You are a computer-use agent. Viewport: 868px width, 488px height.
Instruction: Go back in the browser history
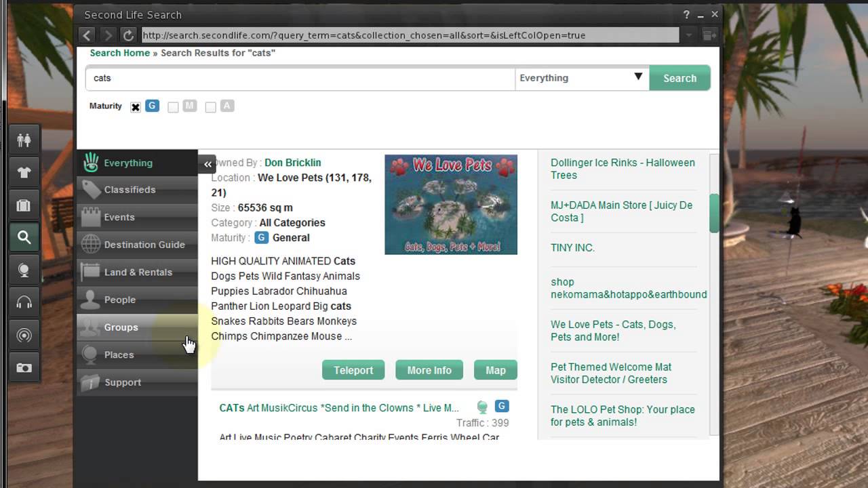click(87, 35)
